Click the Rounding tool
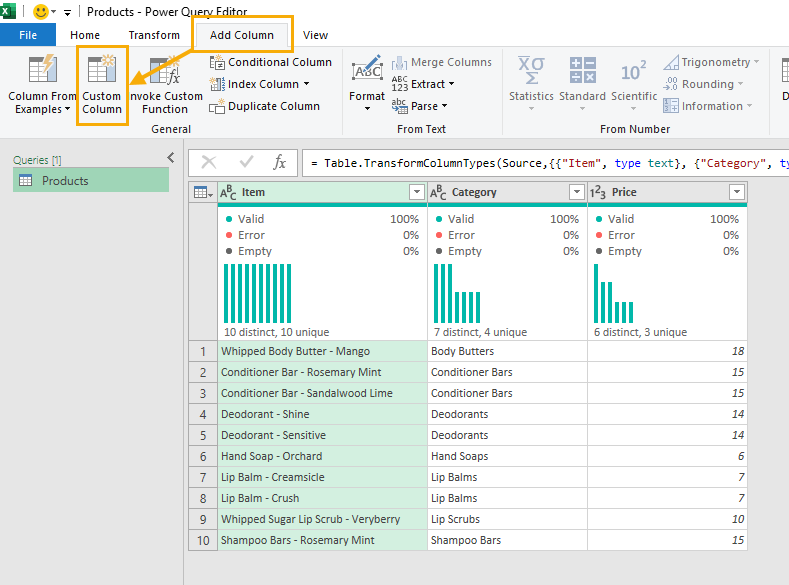Screen dimensions: 789x585 (703, 84)
